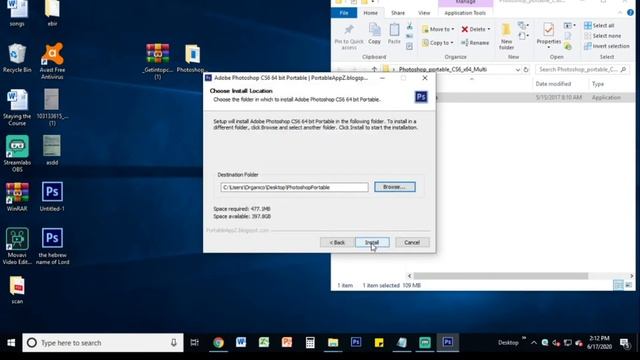Image resolution: width=640 pixels, height=360 pixels.
Task: Open Google Chrome from the taskbar
Action: coord(218,342)
